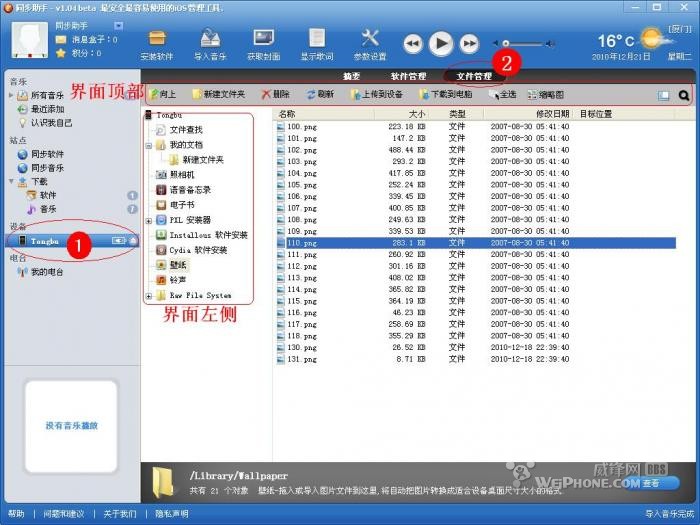Viewport: 700px width, 525px height.
Task: Click the 显示歌词 show lyrics icon
Action: [316, 43]
